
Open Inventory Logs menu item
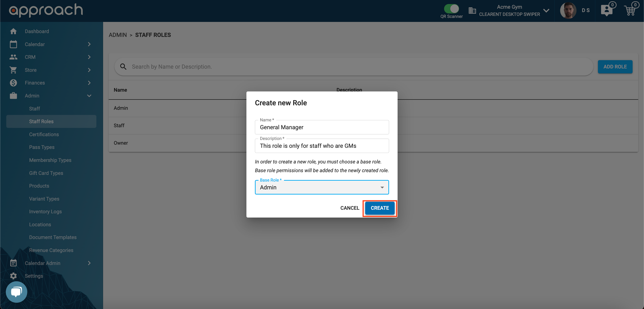[45, 212]
